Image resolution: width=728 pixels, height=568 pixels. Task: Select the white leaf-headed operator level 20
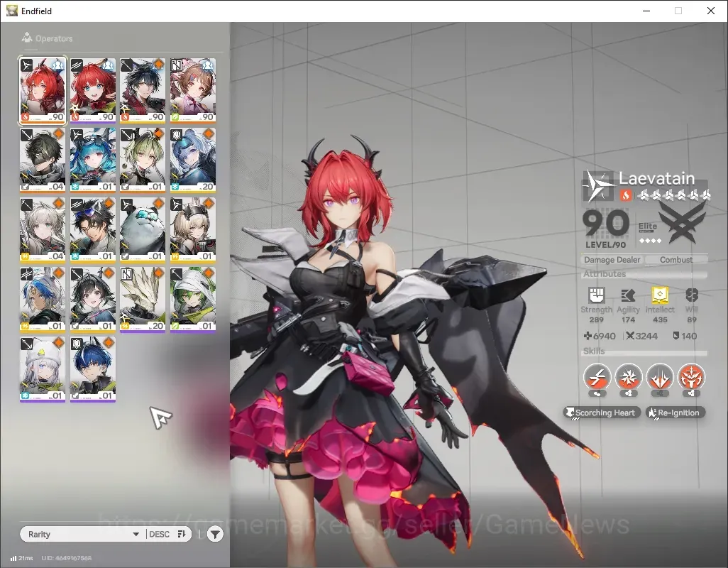(x=143, y=300)
